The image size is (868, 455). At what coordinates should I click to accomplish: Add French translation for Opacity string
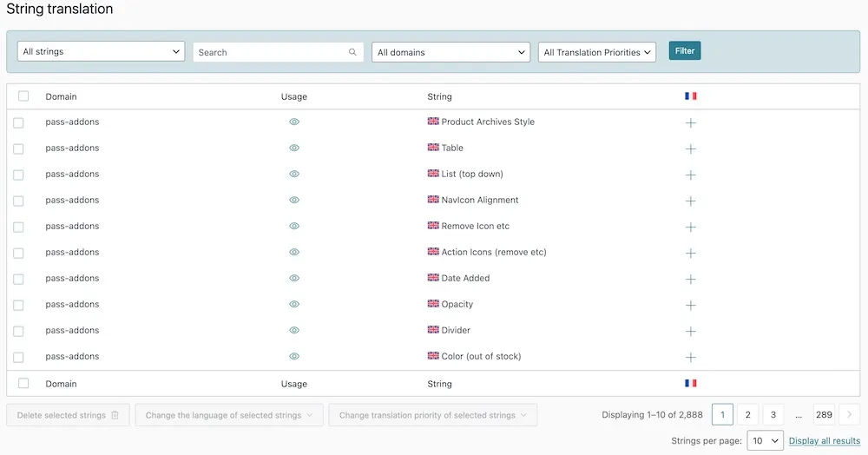(691, 305)
